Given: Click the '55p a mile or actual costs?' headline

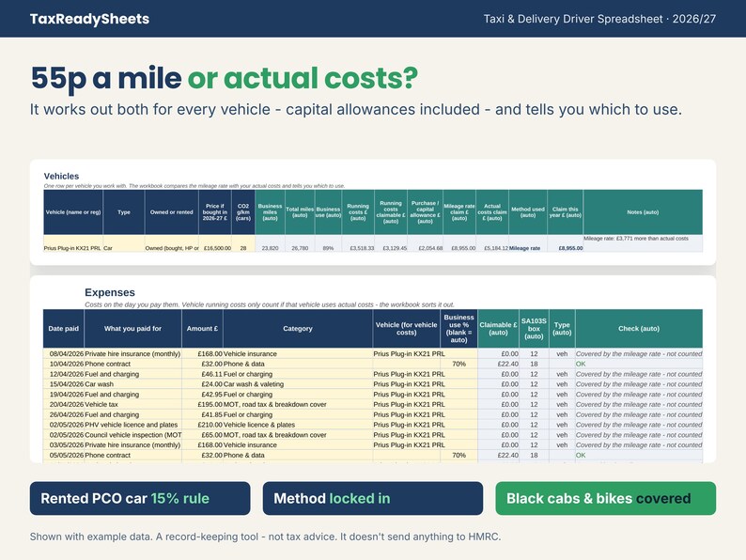Looking at the screenshot, I should pyautogui.click(x=225, y=78).
